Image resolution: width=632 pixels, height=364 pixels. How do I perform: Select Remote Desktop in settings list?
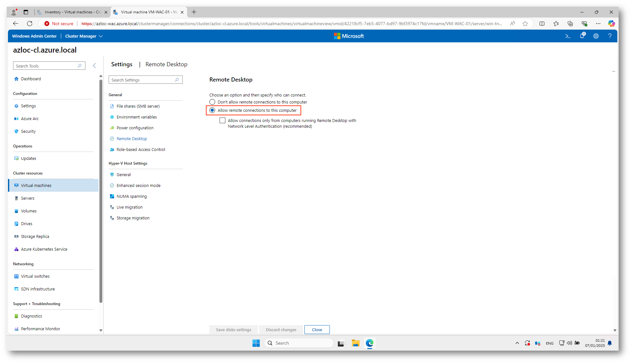pos(132,139)
